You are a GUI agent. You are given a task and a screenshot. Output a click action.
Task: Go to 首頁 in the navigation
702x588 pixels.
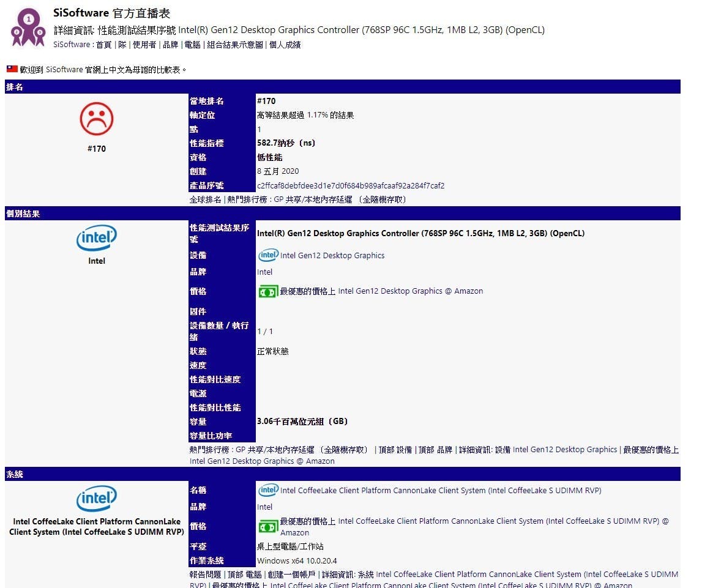click(103, 45)
